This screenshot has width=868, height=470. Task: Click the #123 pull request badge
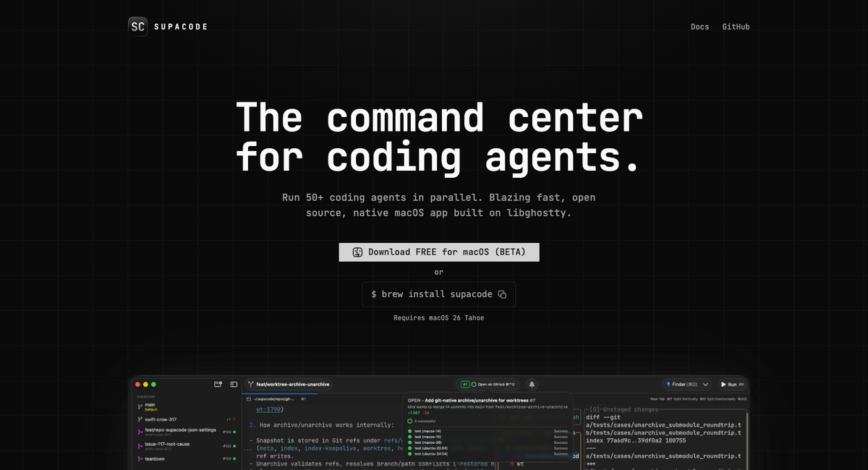point(229,458)
